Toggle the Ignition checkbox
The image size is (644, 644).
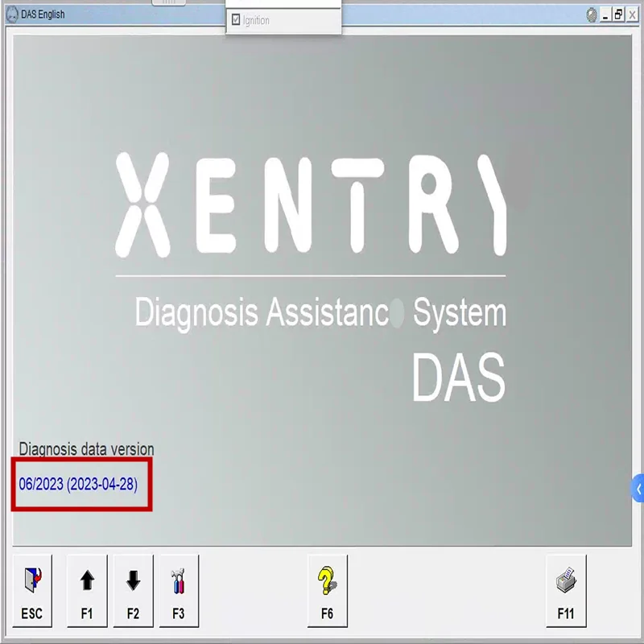236,19
